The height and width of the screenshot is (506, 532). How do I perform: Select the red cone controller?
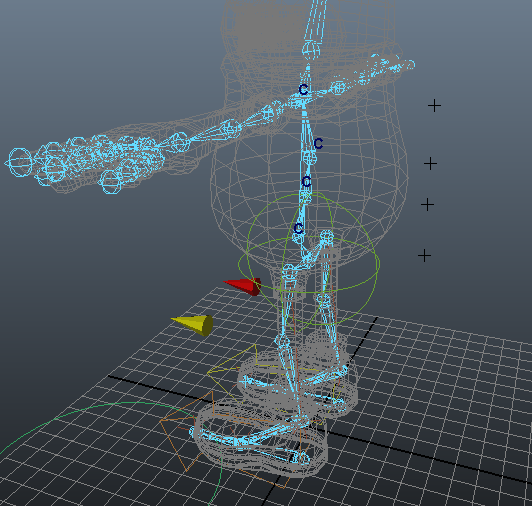tap(243, 286)
